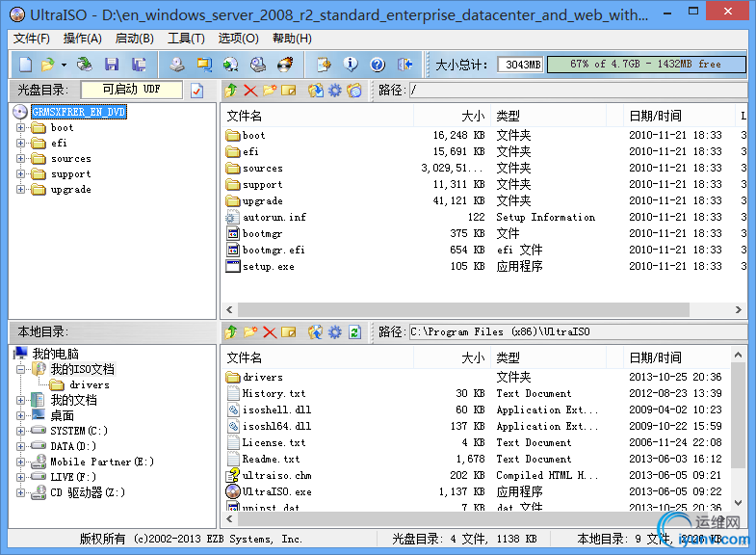Expand the efi folder in disc tree
The image size is (756, 555).
pos(20,144)
